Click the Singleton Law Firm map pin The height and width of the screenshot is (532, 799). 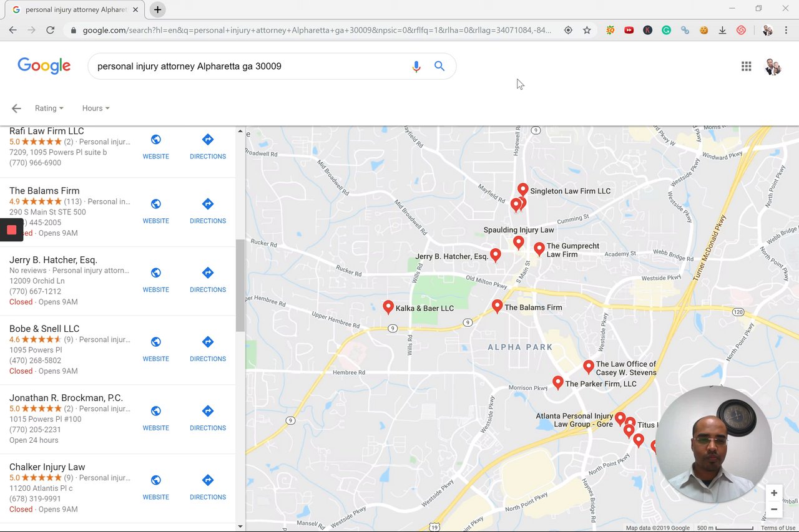pyautogui.click(x=523, y=190)
